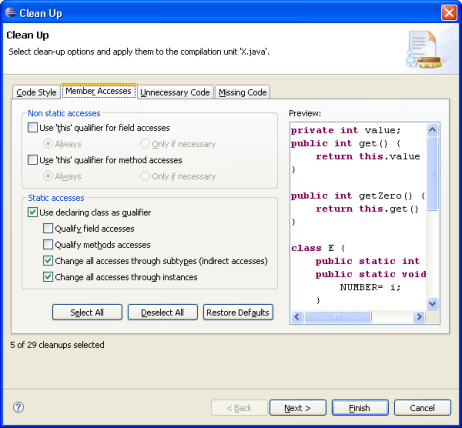
Task: Close the Clean Up dialog
Action: [449, 13]
